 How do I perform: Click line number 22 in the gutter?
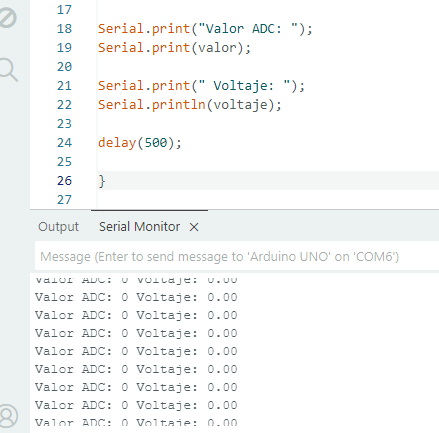pyautogui.click(x=64, y=105)
